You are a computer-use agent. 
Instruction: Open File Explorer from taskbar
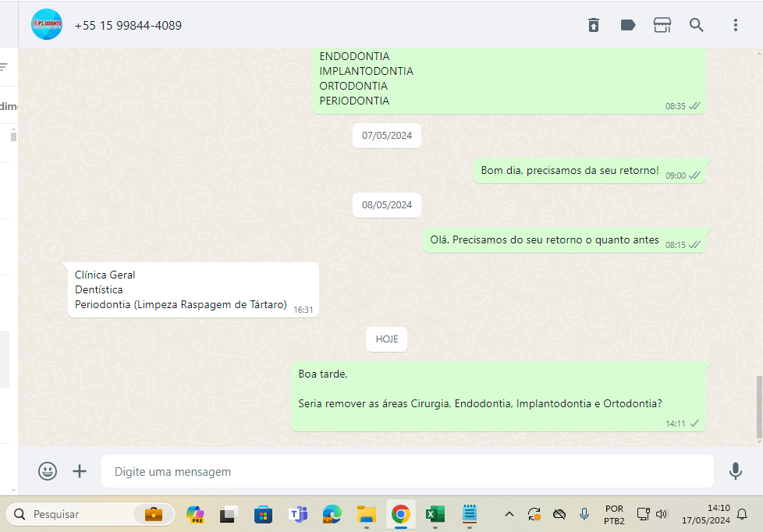point(367,515)
